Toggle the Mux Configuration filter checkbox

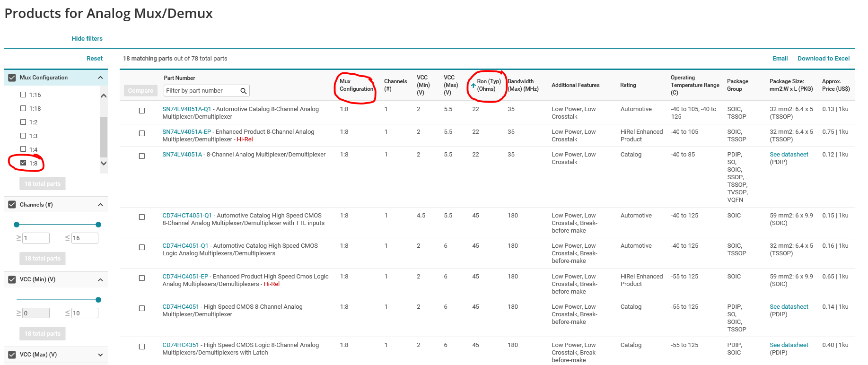pos(12,78)
